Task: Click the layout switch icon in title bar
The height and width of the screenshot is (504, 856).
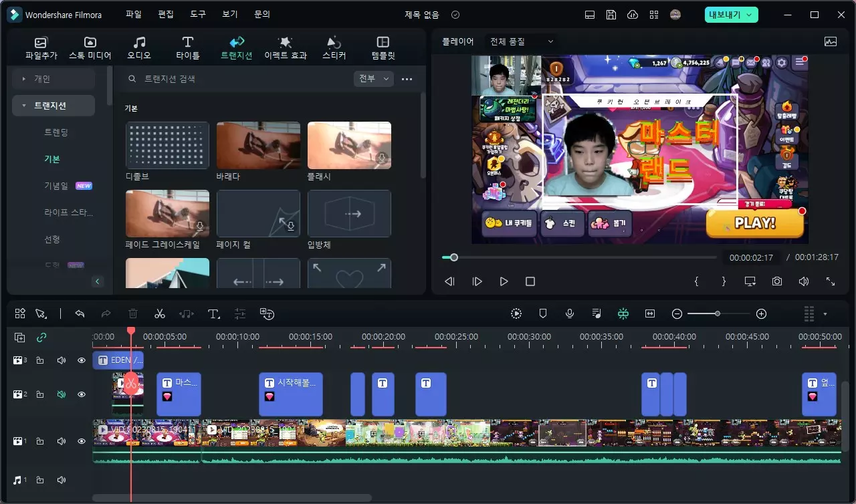Action: point(590,15)
